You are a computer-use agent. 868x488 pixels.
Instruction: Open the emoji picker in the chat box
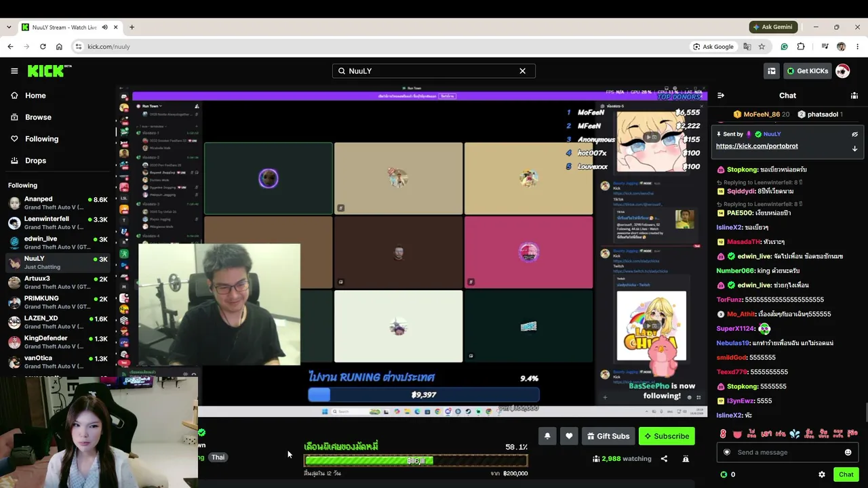(x=848, y=452)
